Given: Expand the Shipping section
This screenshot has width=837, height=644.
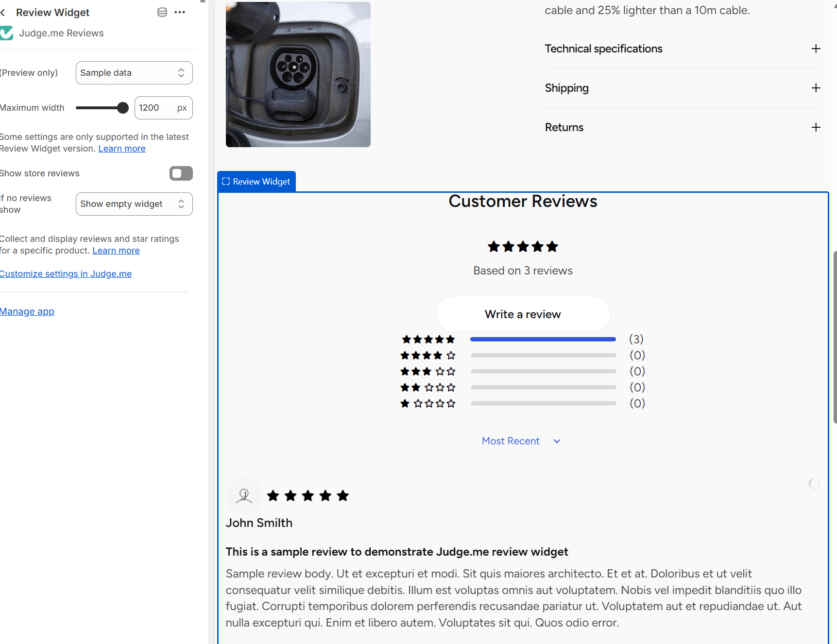Looking at the screenshot, I should tap(816, 88).
